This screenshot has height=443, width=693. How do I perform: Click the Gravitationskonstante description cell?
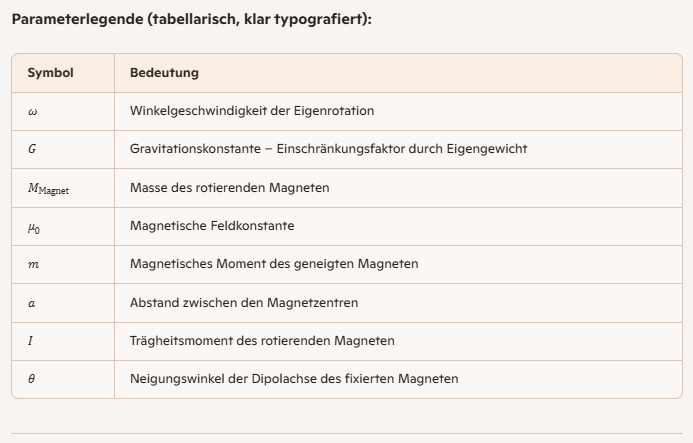[328, 149]
